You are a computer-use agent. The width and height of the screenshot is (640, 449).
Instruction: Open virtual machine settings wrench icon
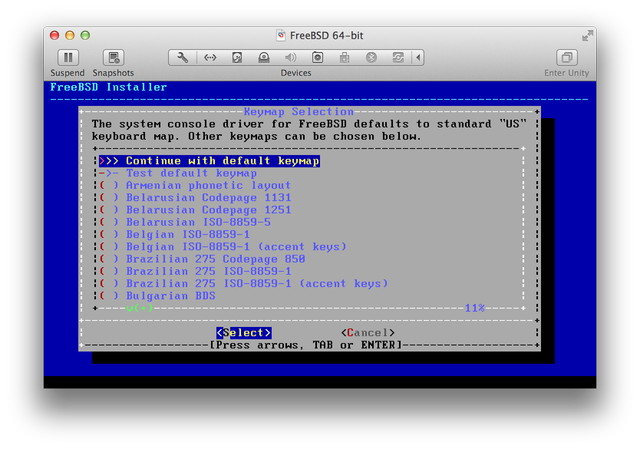(182, 58)
